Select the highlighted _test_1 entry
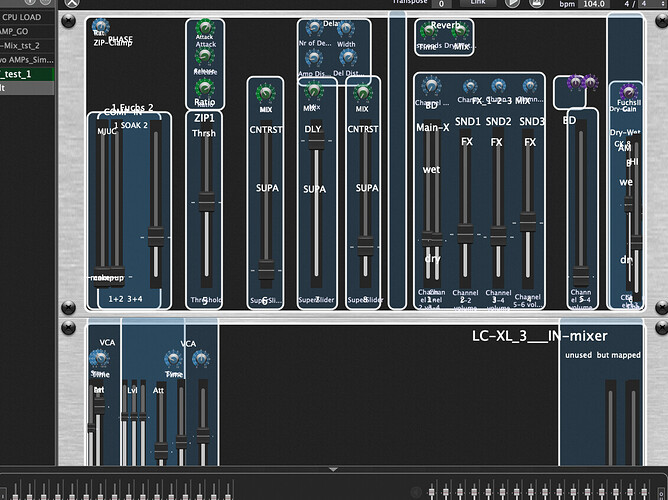 27,74
